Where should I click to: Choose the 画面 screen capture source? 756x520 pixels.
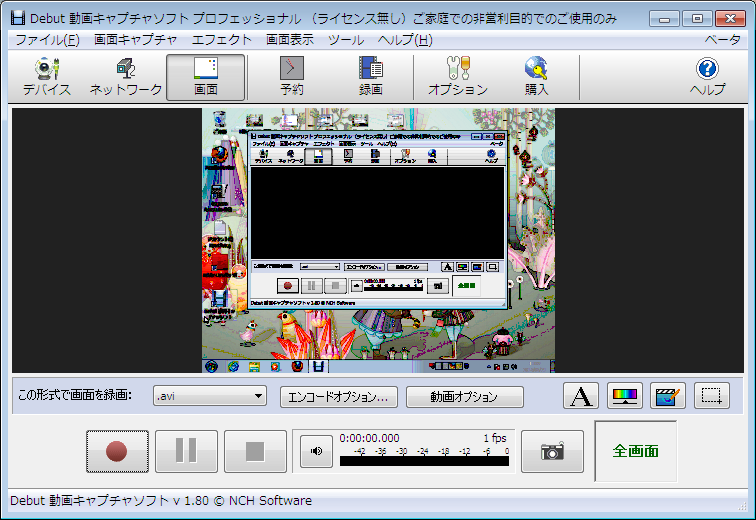click(x=206, y=77)
